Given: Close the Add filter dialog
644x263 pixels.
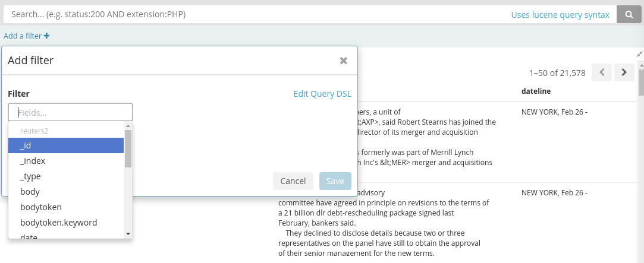Looking at the screenshot, I should click(x=344, y=61).
